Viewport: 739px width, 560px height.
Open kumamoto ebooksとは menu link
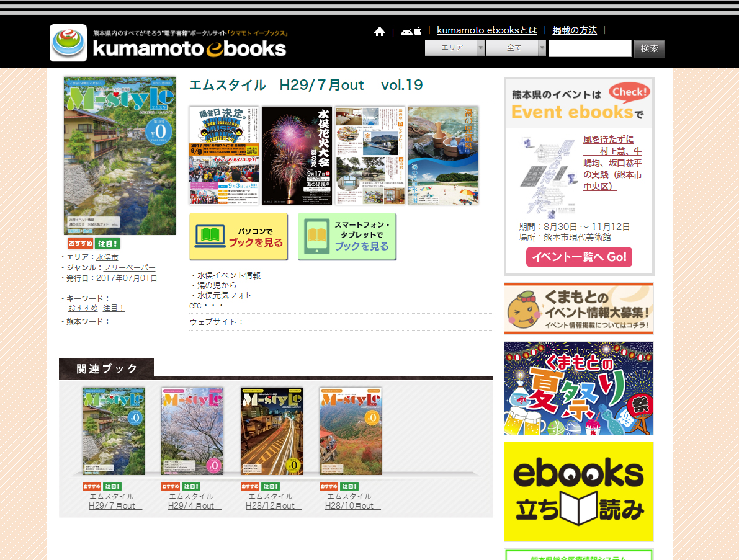[486, 30]
